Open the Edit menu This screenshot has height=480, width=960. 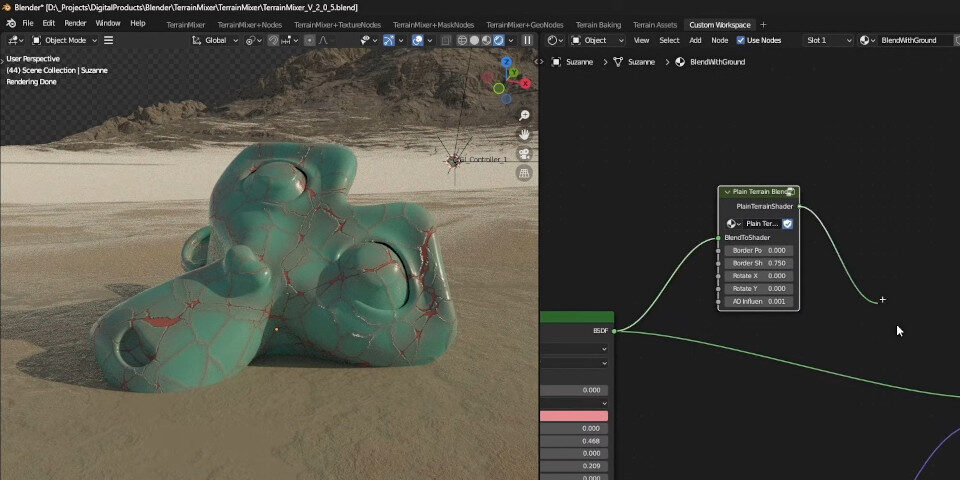click(x=49, y=23)
